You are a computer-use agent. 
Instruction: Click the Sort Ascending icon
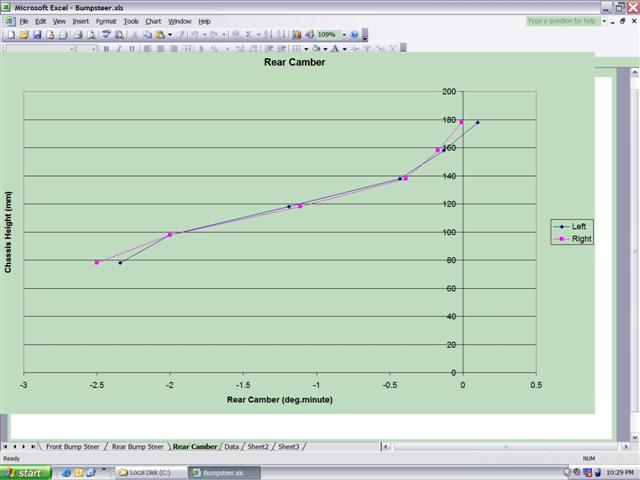tap(268, 35)
